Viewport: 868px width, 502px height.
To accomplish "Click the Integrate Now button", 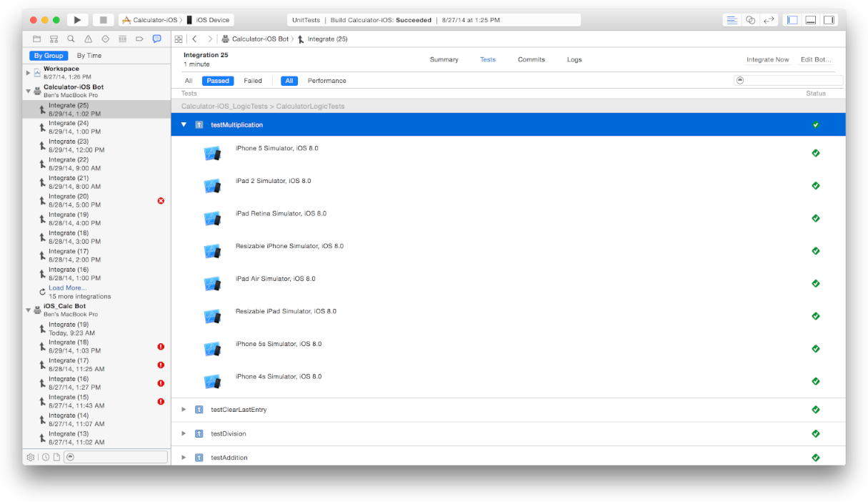I will (767, 60).
